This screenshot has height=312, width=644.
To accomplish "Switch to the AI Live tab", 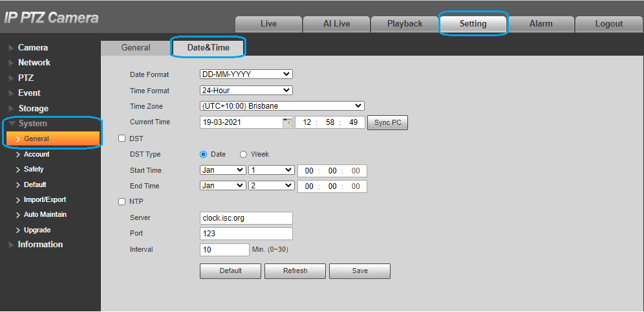I will coord(336,24).
